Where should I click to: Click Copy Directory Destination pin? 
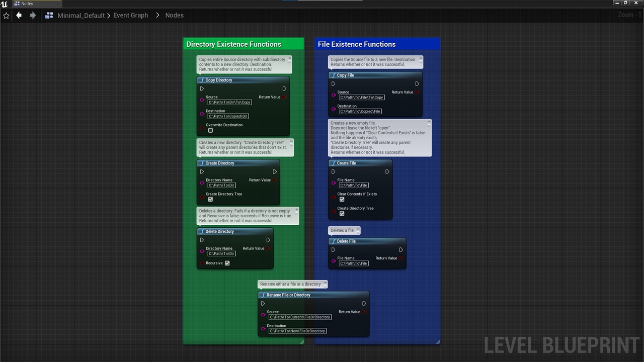click(202, 114)
